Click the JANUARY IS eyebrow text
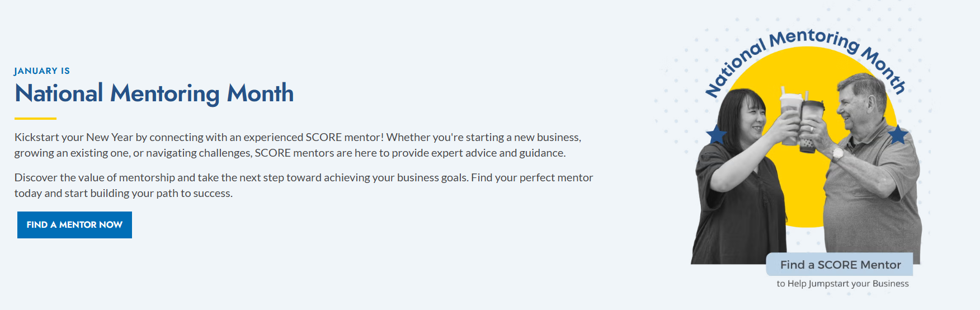Image resolution: width=980 pixels, height=310 pixels. [42, 71]
